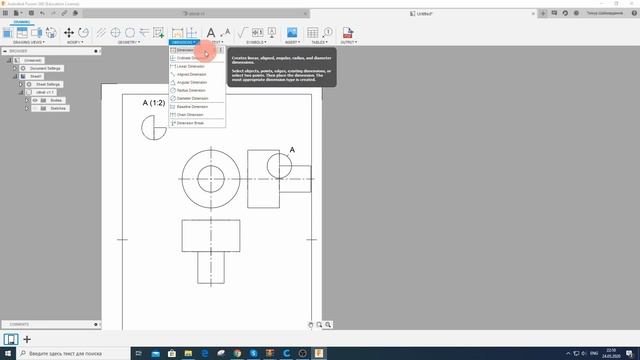The height and width of the screenshot is (360, 640).
Task: Select the Center Mark Pattern tool
Action: 130,33
